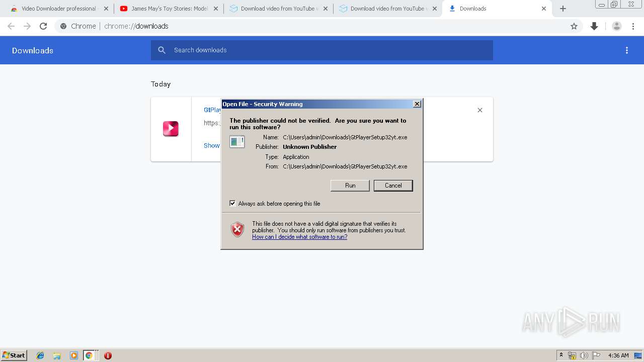Click the Search downloads field
This screenshot has width=644, height=362.
pos(322,50)
